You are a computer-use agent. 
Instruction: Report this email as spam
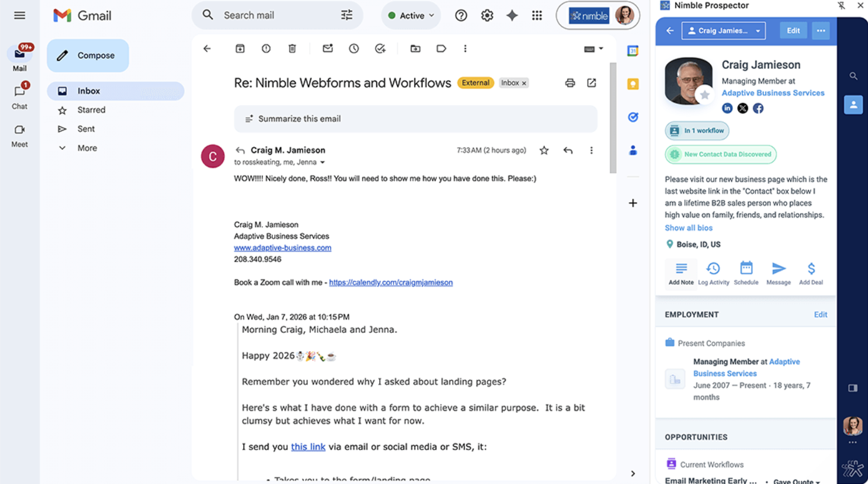point(266,49)
